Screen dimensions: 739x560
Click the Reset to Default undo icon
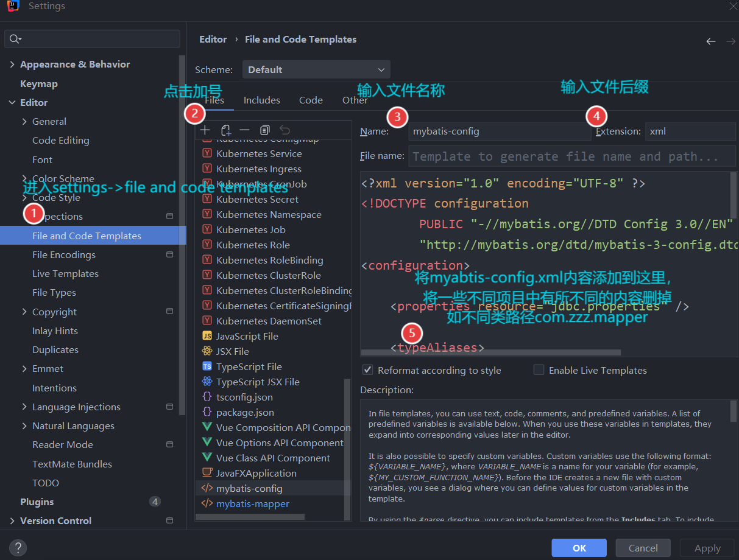coord(285,130)
